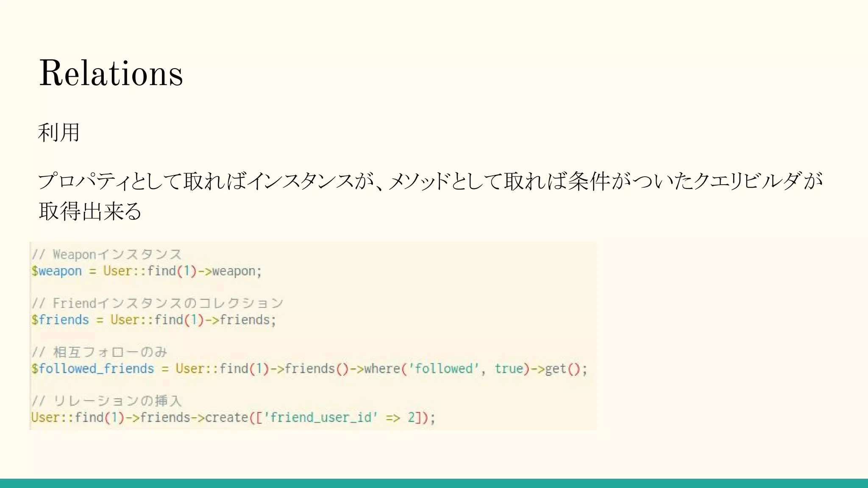This screenshot has height=488, width=868.
Task: Click the User::find(1)->friends; expression
Action: (193, 320)
